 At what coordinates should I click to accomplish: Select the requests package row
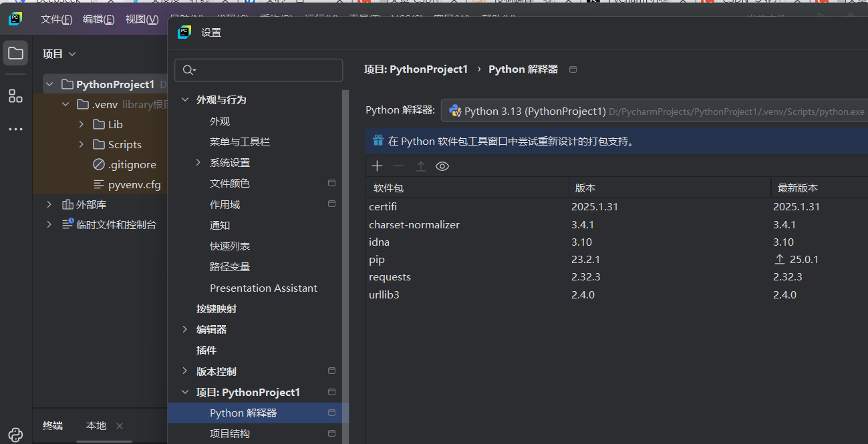coord(617,276)
